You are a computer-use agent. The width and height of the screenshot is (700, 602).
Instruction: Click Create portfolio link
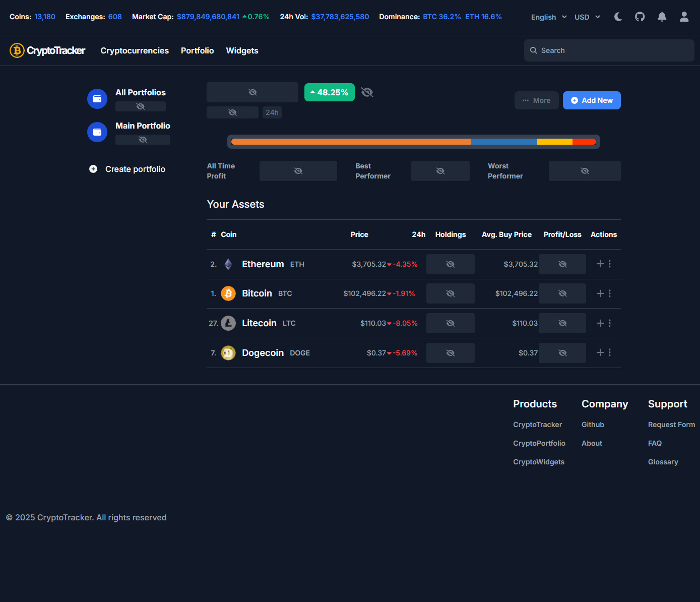click(x=135, y=169)
